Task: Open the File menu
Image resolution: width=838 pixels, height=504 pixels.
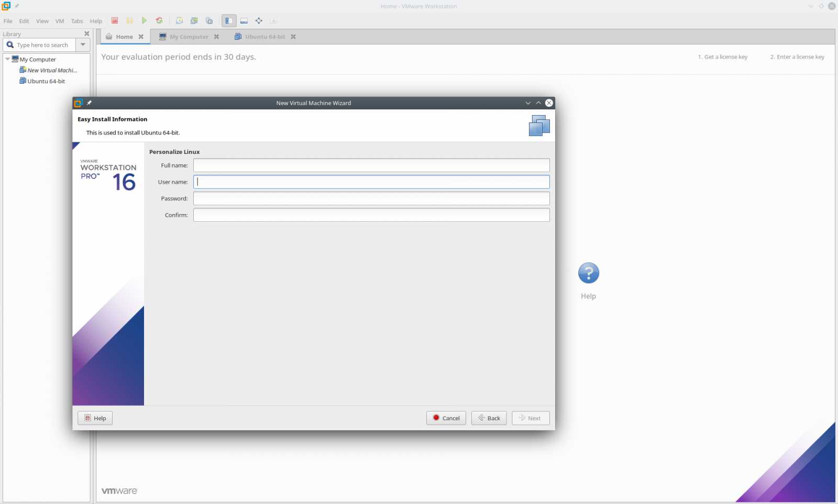Action: (8, 21)
